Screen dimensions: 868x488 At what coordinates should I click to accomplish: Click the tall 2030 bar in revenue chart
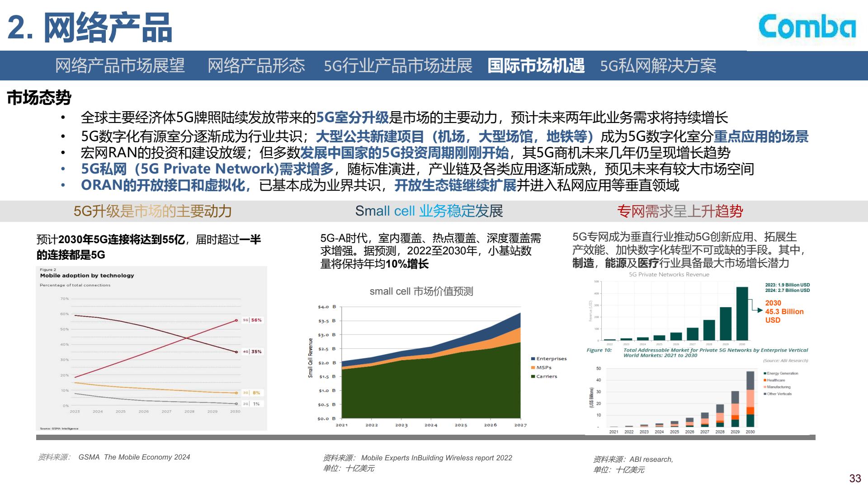tap(742, 314)
